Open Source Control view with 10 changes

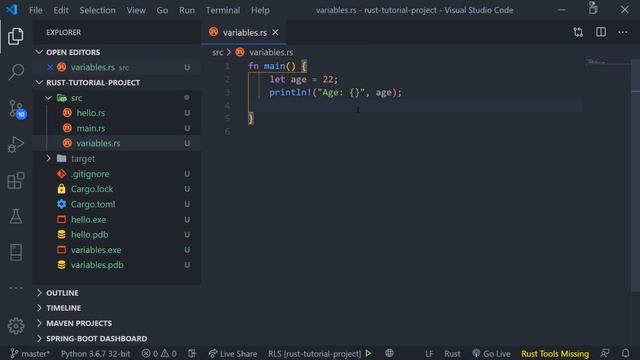coord(17,109)
